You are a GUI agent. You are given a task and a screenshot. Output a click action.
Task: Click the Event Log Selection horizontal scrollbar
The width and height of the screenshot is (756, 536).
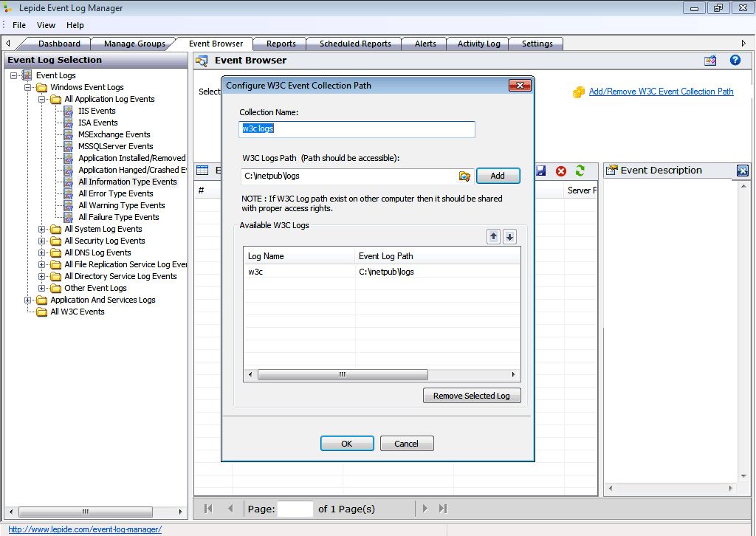pos(86,512)
